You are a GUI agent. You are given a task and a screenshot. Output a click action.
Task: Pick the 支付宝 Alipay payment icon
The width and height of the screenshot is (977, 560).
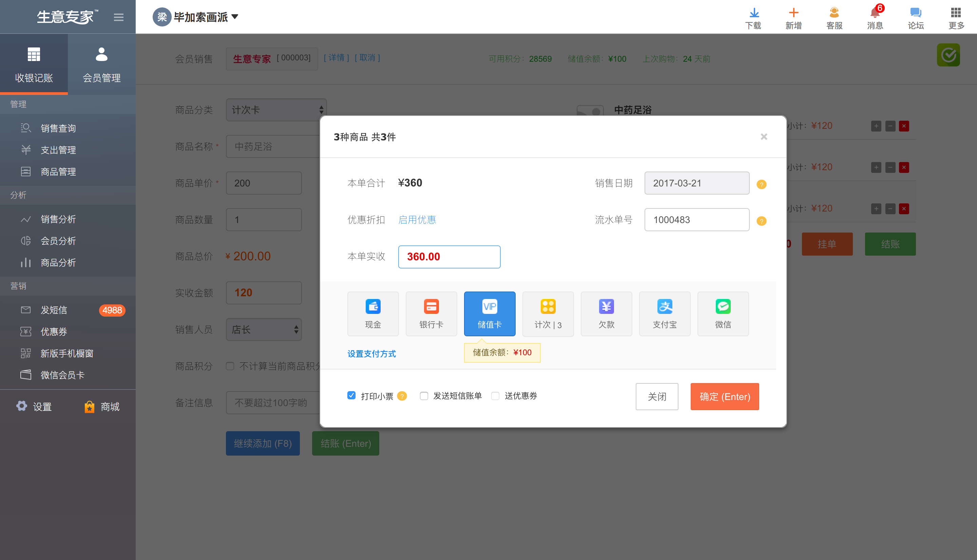pos(664,313)
